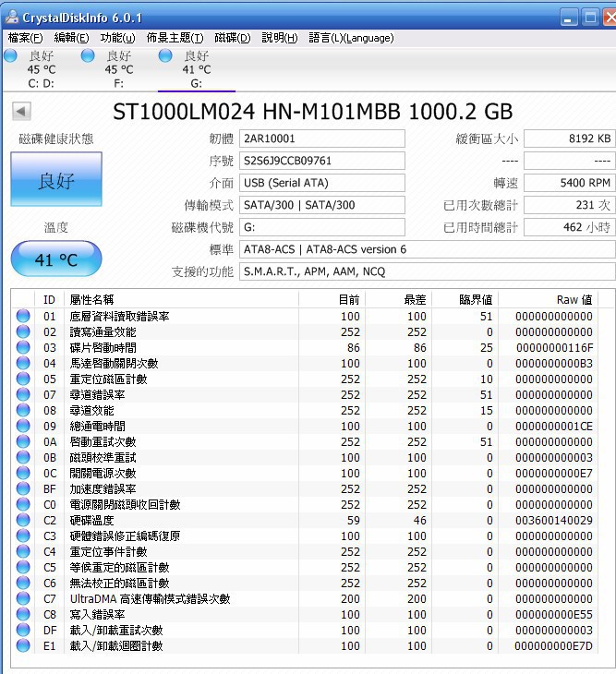Select the 硬碟溫度 attribute row
This screenshot has height=674, width=616.
pyautogui.click(x=305, y=520)
